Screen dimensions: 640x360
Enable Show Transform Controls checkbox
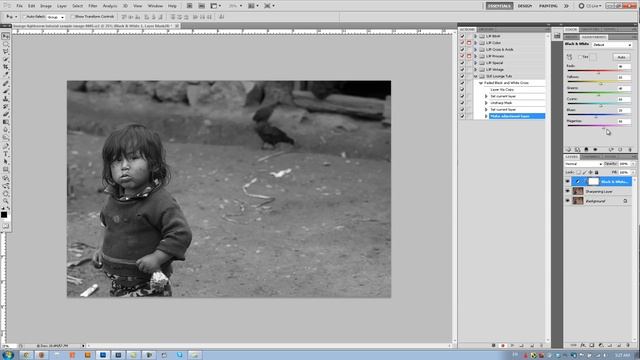coord(73,17)
